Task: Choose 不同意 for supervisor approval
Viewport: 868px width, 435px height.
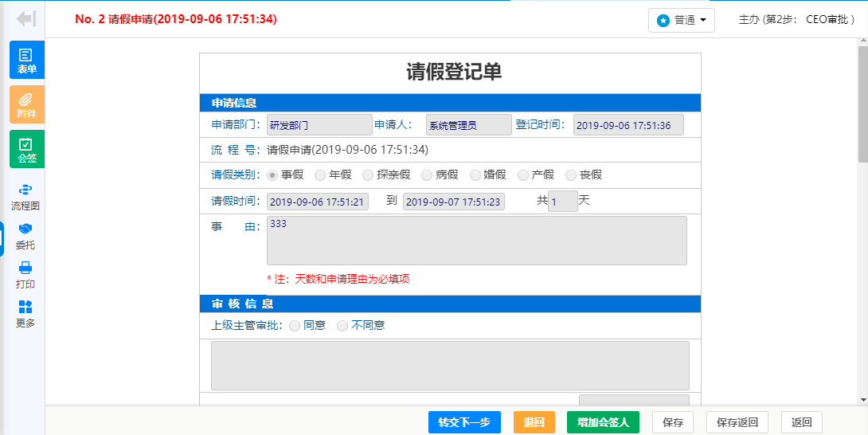Action: click(x=342, y=325)
